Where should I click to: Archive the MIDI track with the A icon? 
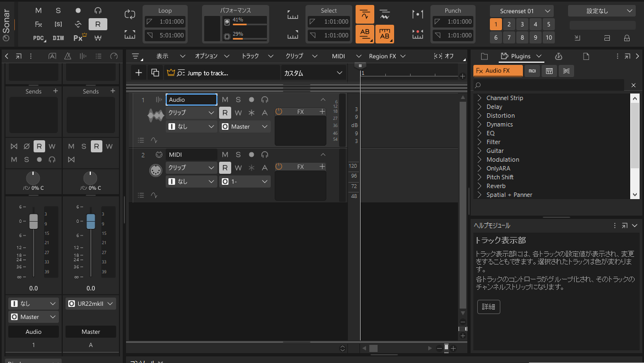(x=265, y=167)
